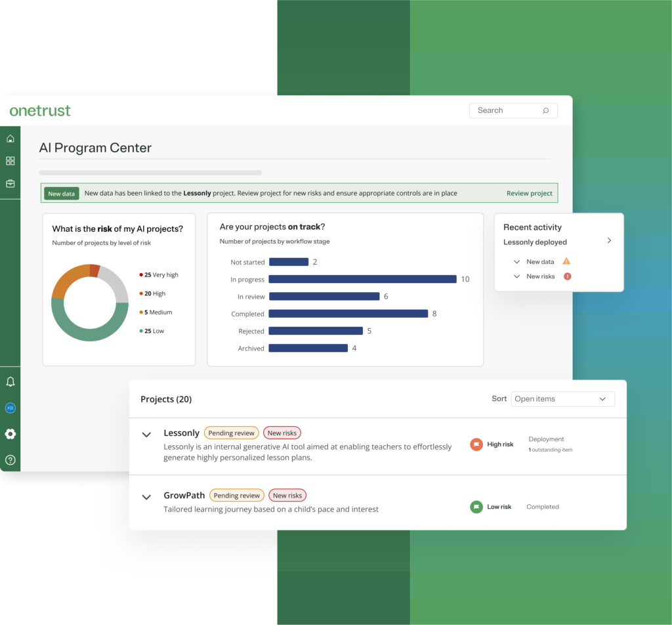
Task: Click GrowPath Pending review tag
Action: coord(237,496)
